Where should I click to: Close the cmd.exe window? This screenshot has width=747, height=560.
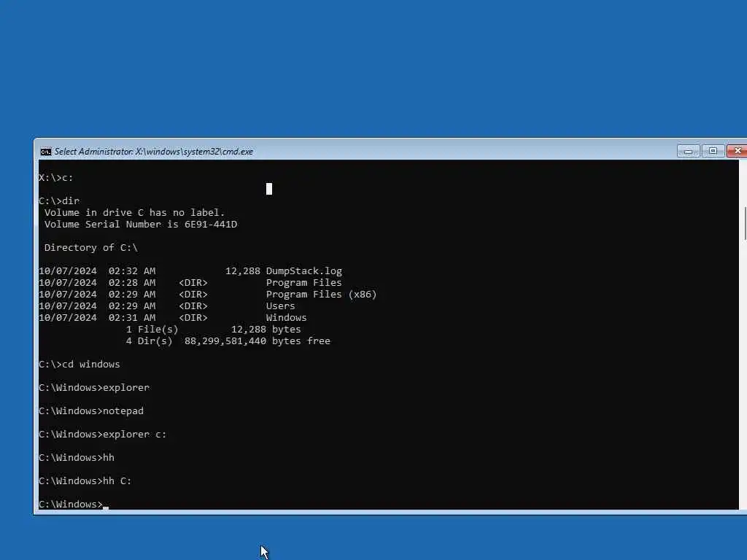pyautogui.click(x=737, y=151)
